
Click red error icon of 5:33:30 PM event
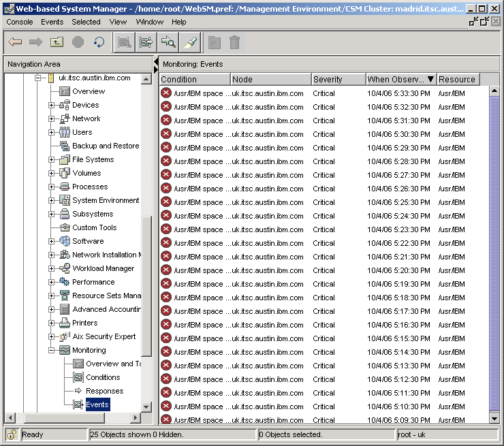pyautogui.click(x=166, y=93)
